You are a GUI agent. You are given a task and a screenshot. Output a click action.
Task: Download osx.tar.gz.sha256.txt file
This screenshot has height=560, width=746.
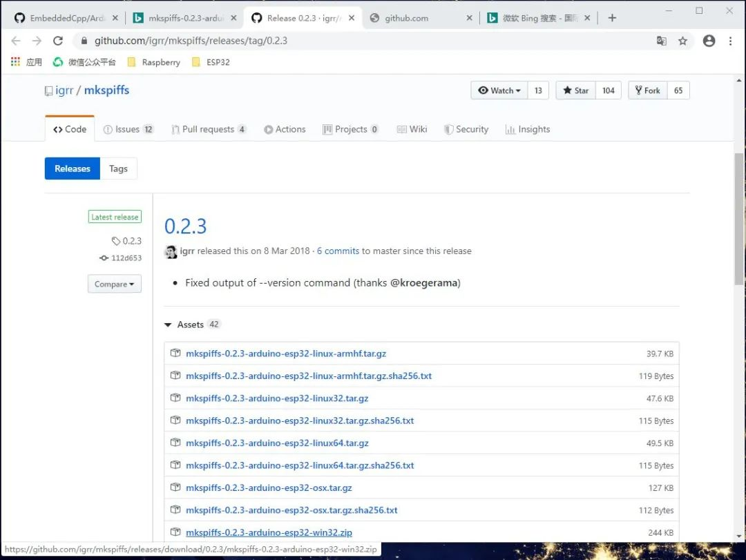coord(291,510)
